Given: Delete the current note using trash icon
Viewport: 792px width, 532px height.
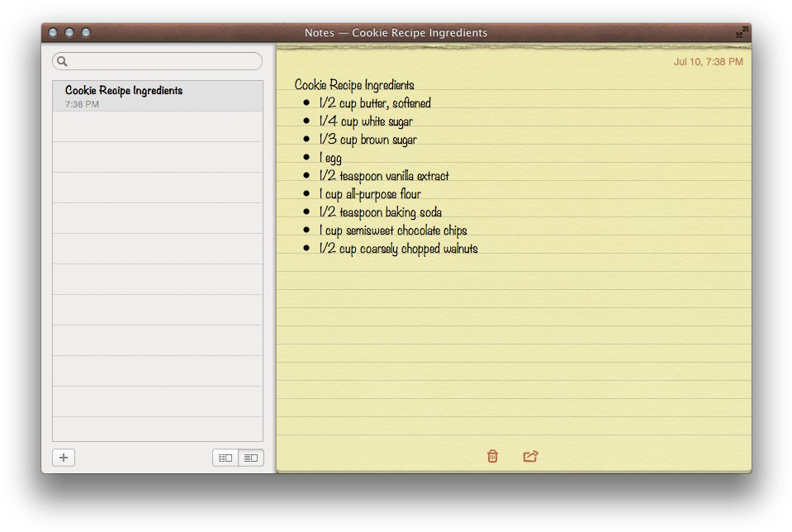Looking at the screenshot, I should click(x=492, y=456).
